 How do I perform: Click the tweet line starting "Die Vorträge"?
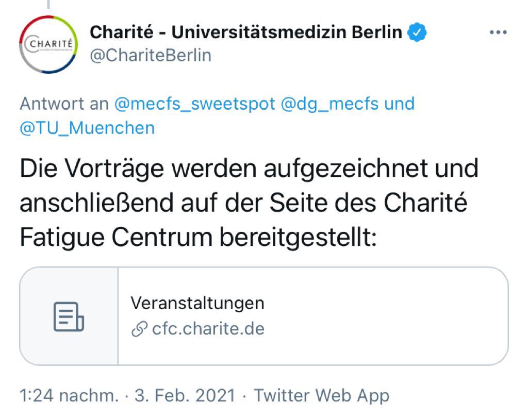[249, 168]
